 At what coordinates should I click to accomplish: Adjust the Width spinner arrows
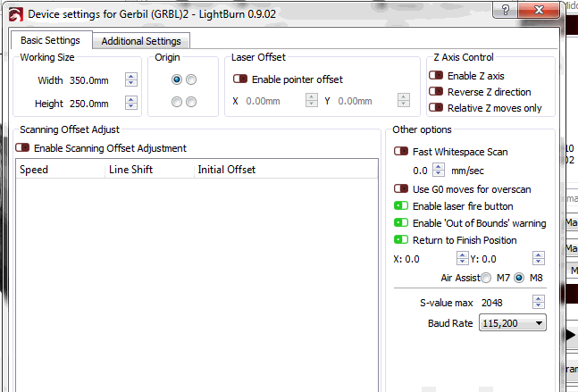[x=130, y=79]
